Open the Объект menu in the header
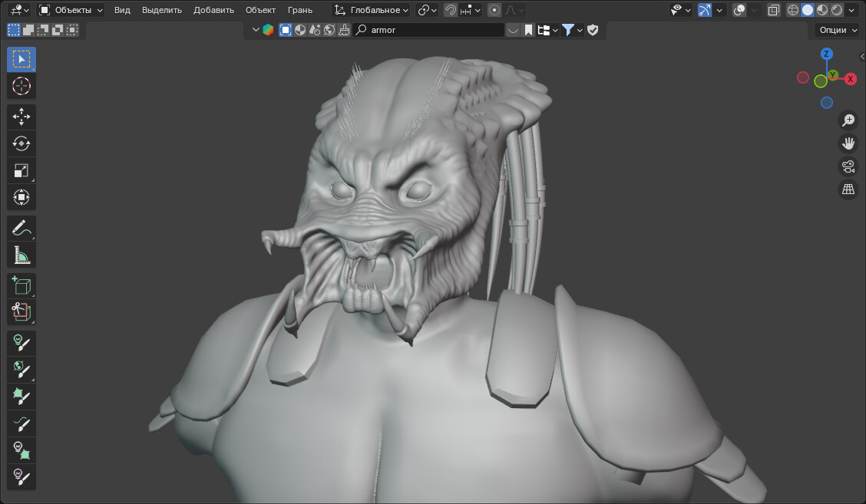Image resolution: width=866 pixels, height=504 pixels. (260, 10)
